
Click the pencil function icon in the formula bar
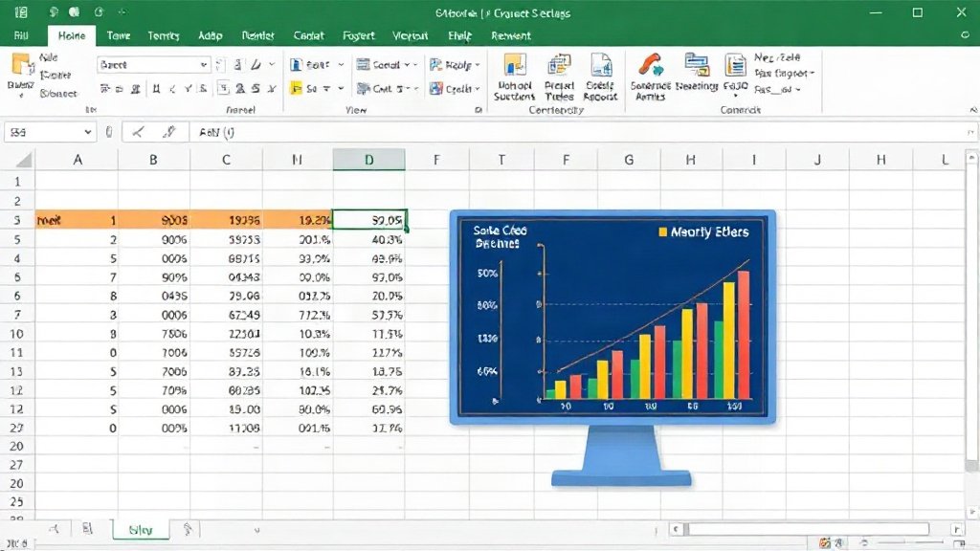coord(168,132)
